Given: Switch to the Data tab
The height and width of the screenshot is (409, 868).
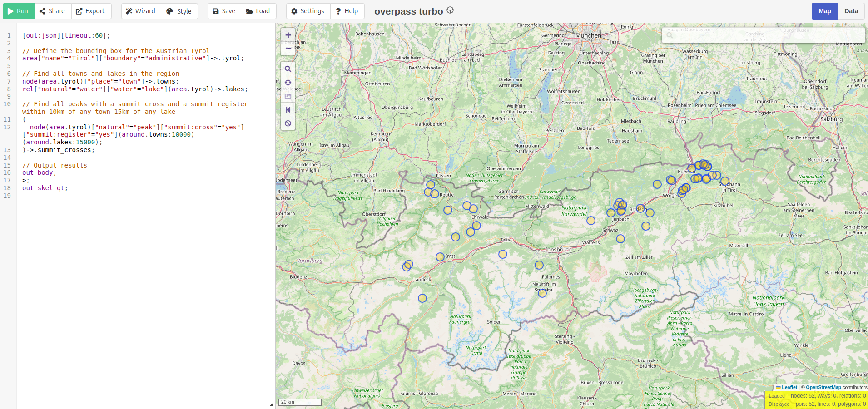Looking at the screenshot, I should coord(851,11).
